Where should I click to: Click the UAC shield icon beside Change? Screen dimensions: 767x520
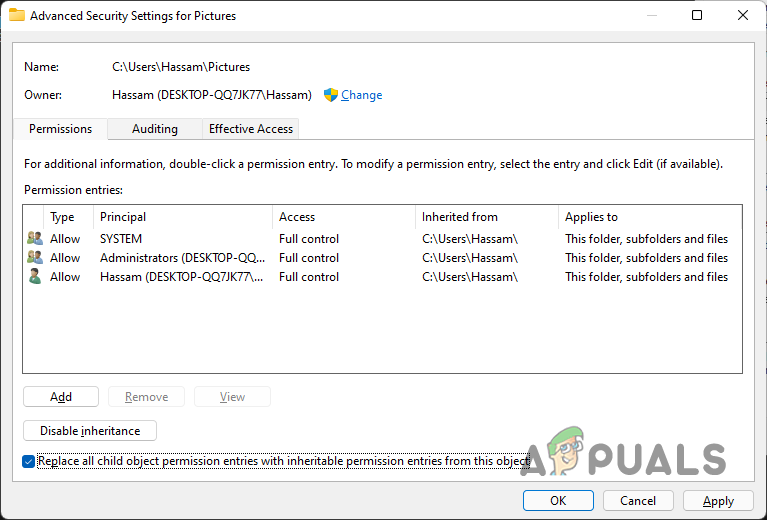pos(331,95)
